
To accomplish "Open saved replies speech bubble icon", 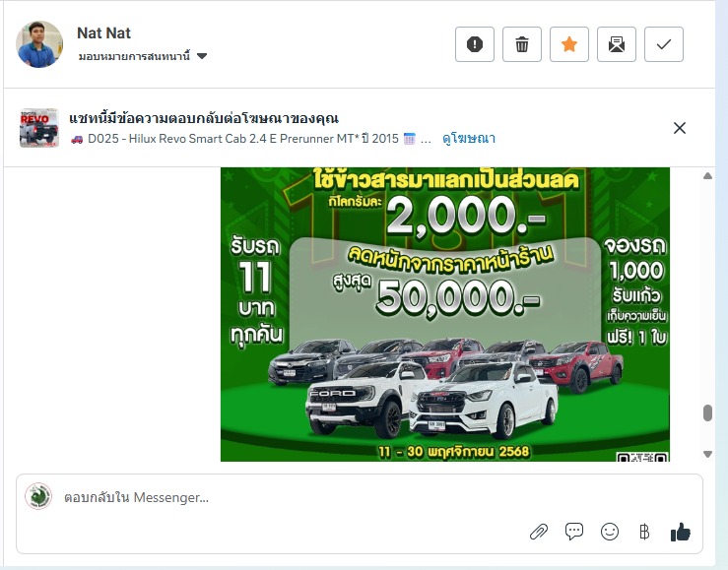I will coord(574,532).
